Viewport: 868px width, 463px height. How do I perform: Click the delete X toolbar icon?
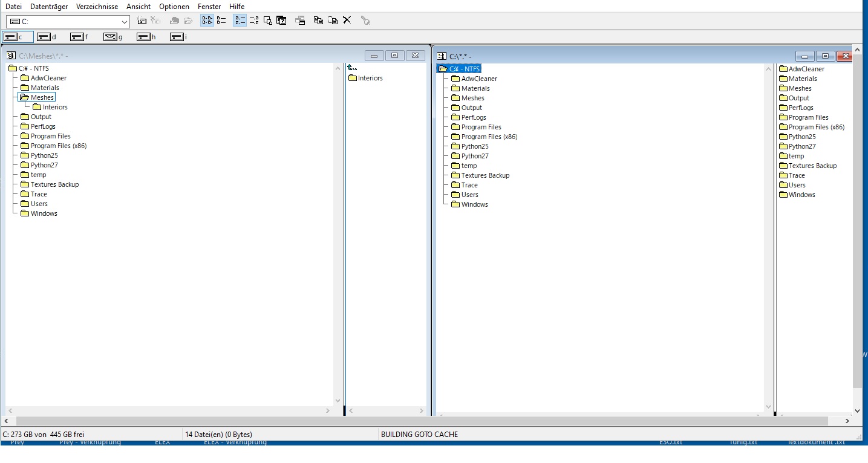(347, 21)
